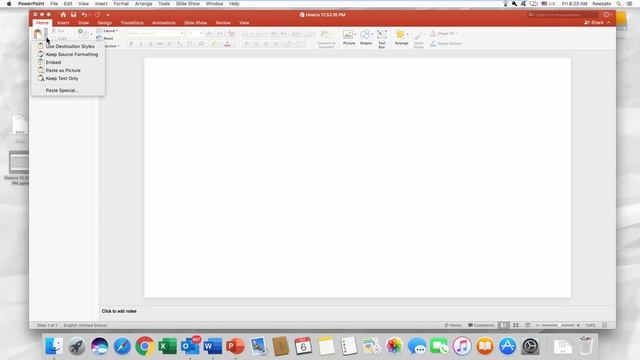This screenshot has width=640, height=360.
Task: Open the Animations ribbon tab
Action: [164, 23]
